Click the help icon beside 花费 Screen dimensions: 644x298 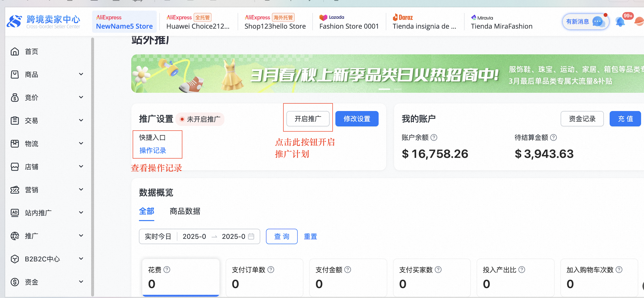pos(167,270)
